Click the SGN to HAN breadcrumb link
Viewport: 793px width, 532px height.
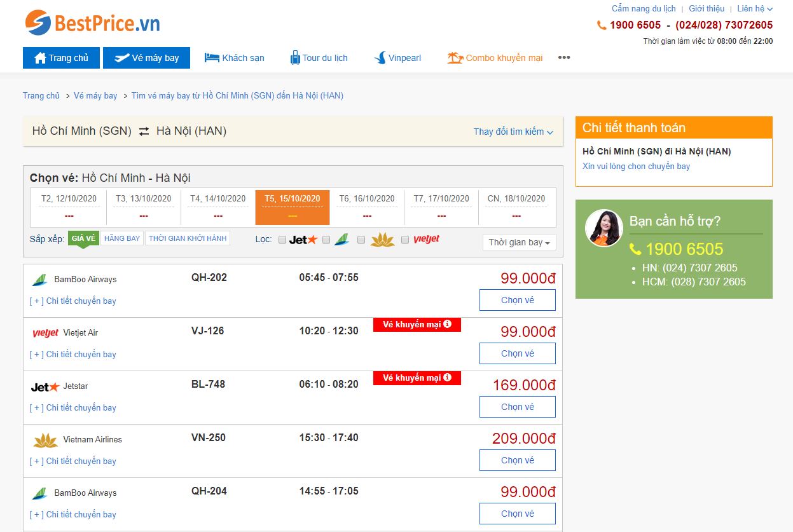point(237,95)
